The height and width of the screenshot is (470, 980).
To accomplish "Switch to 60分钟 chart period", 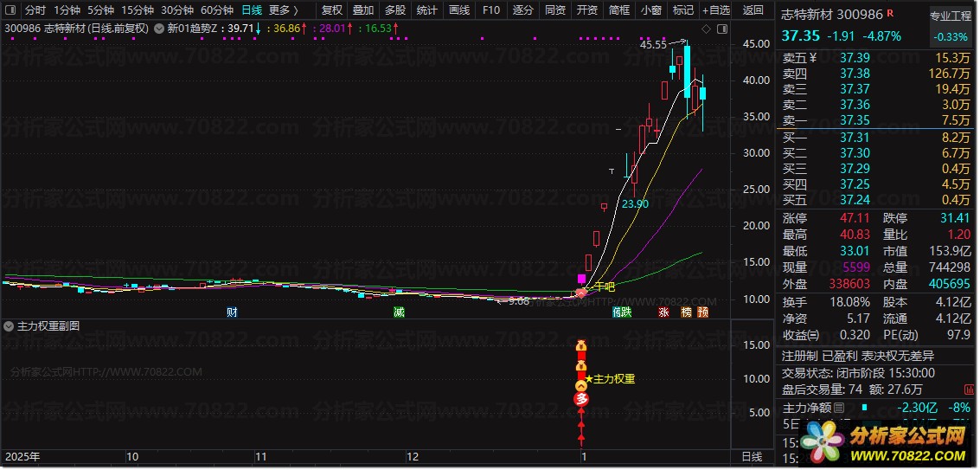I will coord(217,10).
